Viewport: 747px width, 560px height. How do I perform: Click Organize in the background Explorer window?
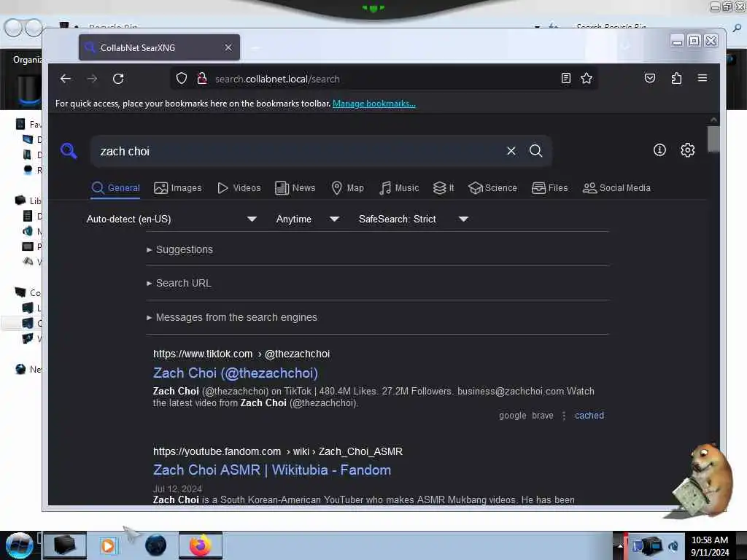click(x=27, y=60)
